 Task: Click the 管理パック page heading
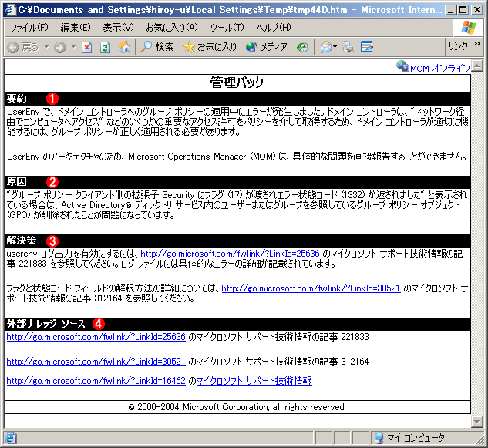pyautogui.click(x=237, y=83)
